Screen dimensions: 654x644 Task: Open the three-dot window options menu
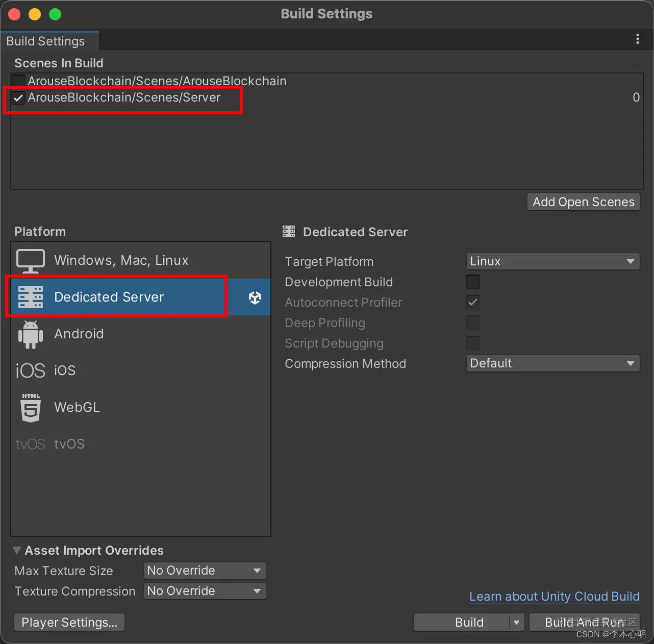[638, 39]
